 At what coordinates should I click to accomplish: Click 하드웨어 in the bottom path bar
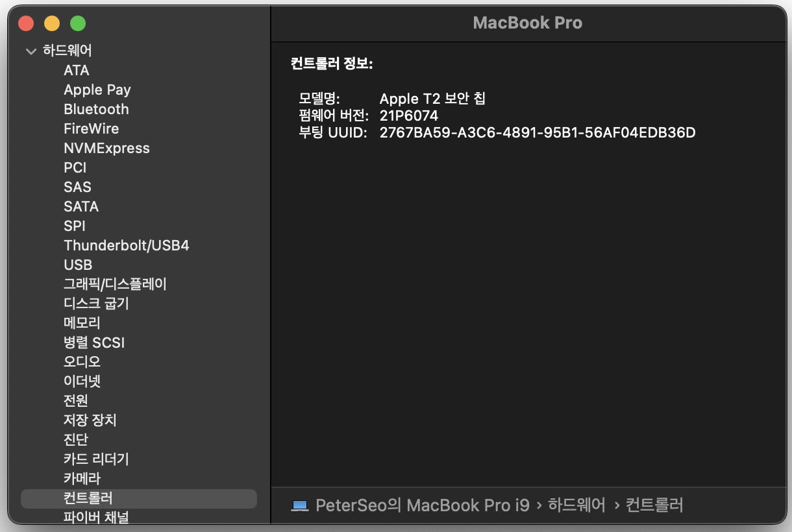coord(576,505)
